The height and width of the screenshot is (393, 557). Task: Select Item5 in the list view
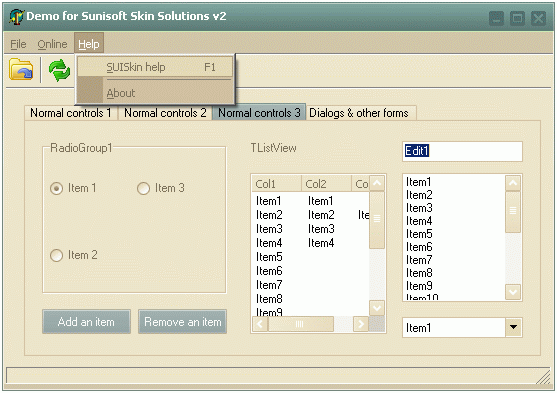pyautogui.click(x=269, y=257)
